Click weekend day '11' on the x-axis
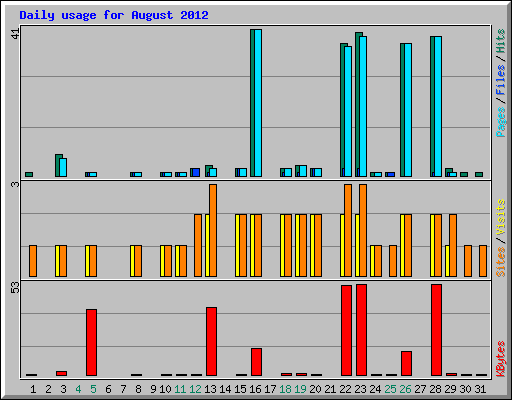512x400 pixels. tap(180, 389)
